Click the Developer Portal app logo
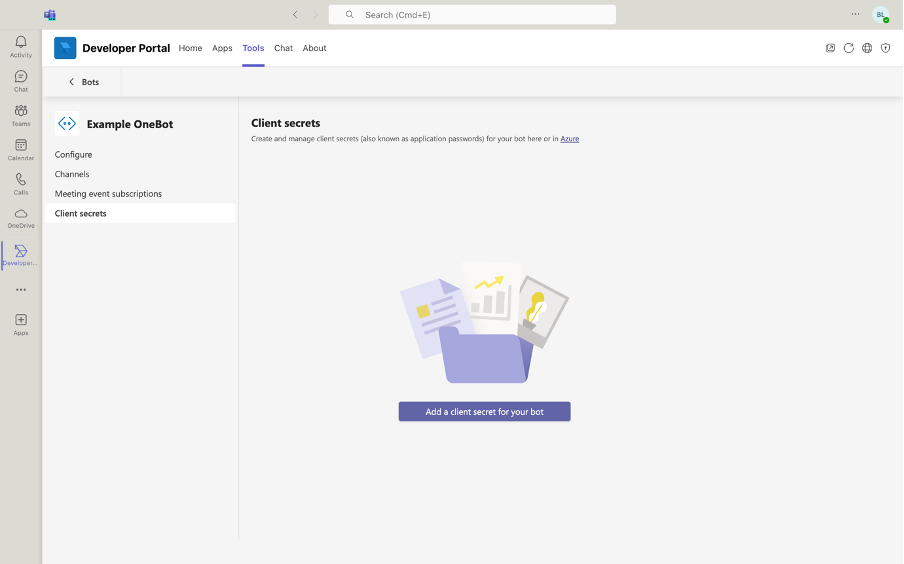Screen dimensions: 904x564 [65, 48]
